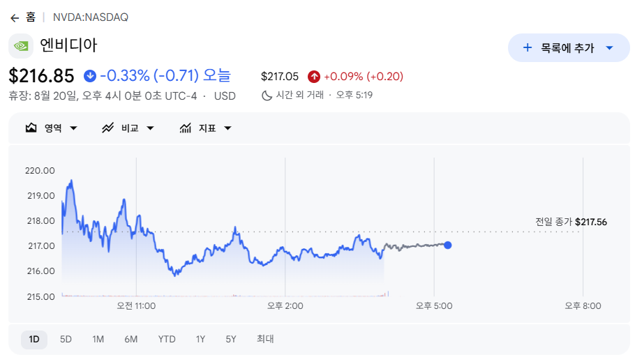This screenshot has width=635, height=364.
Task: Click the blue current-price dot on chart
Action: click(447, 245)
